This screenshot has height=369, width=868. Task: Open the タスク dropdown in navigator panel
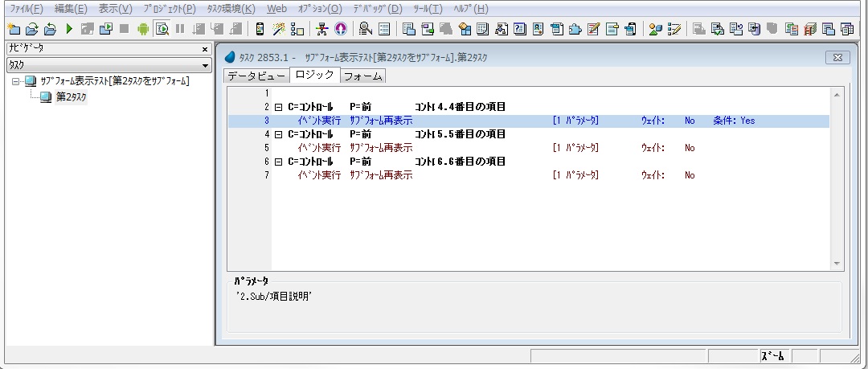coord(206,64)
